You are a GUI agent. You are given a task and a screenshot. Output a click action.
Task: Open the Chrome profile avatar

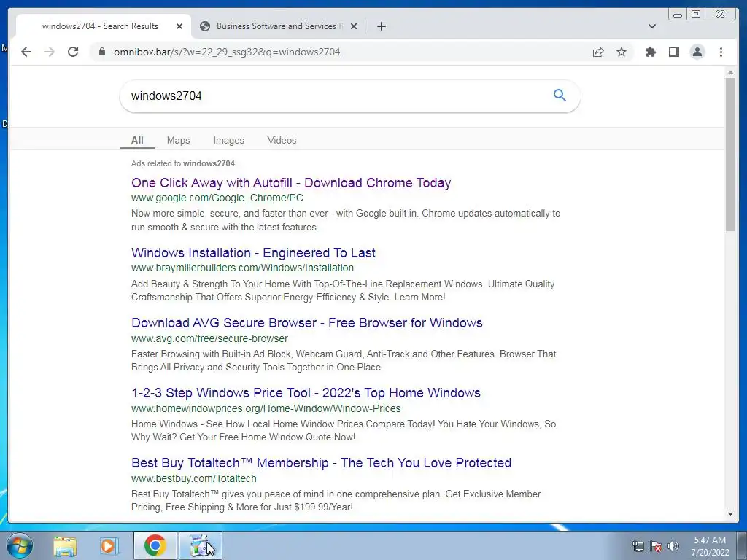click(697, 52)
